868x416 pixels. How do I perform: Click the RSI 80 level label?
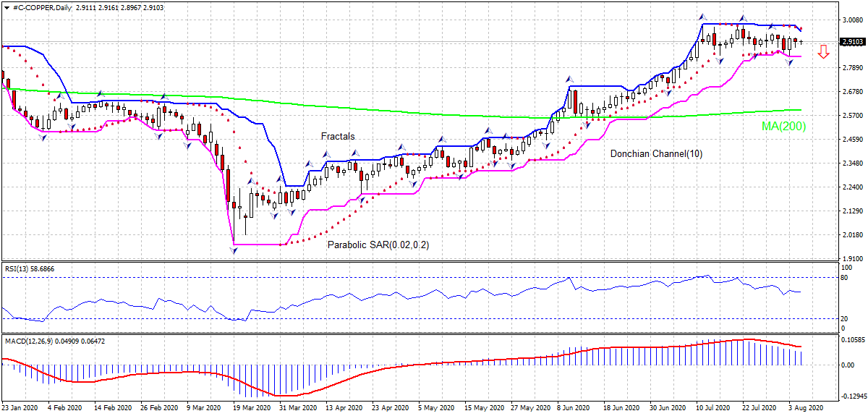tap(845, 277)
